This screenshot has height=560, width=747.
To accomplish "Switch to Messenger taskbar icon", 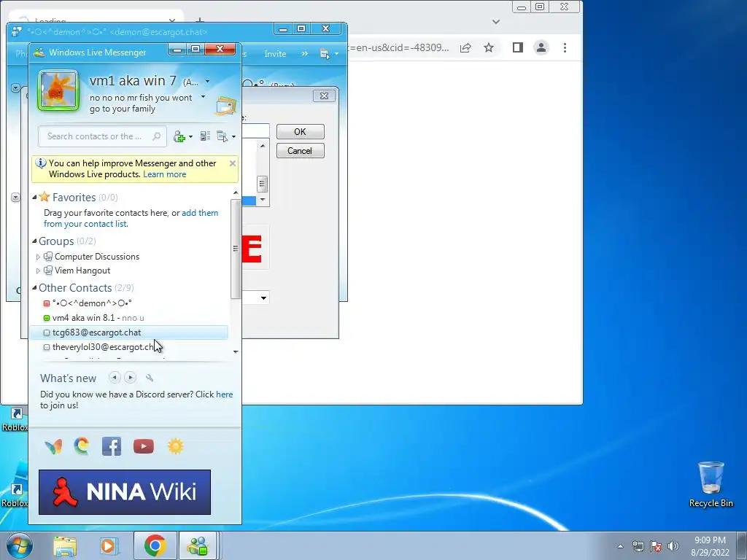I will [x=198, y=545].
